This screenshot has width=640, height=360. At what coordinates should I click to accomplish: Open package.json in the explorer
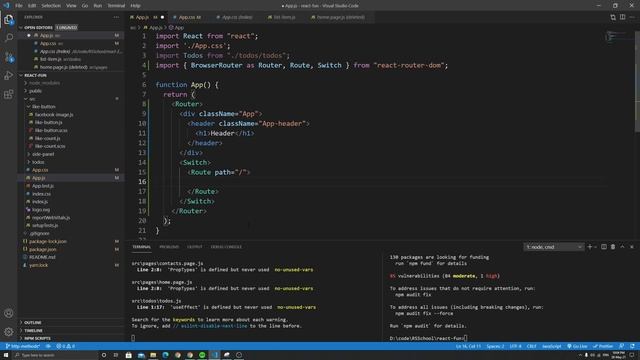tap(43, 249)
